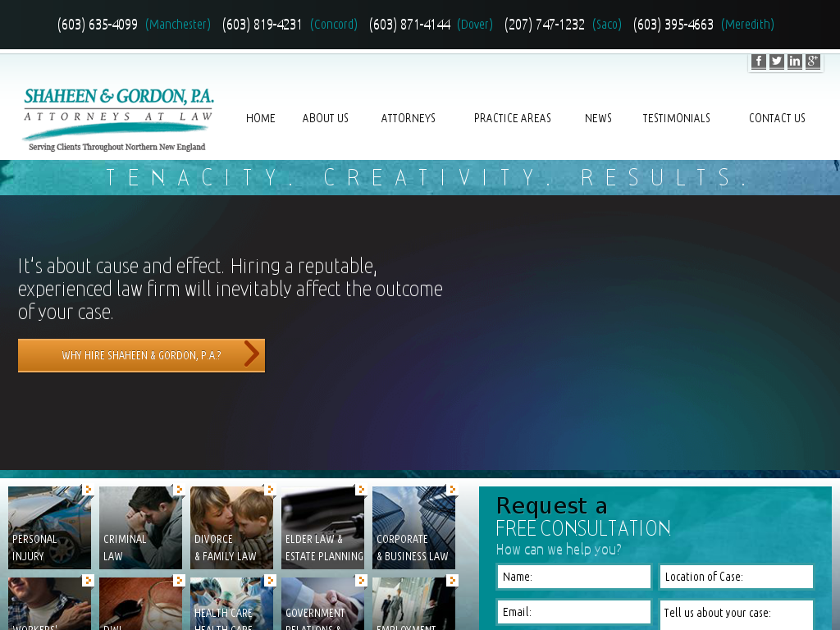Click the Request a Free Consultation heading

pos(583,517)
